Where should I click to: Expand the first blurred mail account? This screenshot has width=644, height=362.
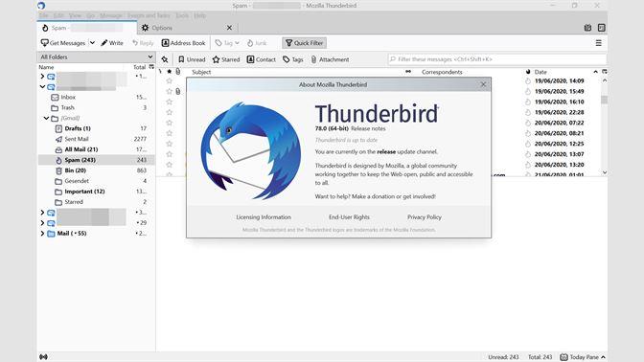click(42, 77)
